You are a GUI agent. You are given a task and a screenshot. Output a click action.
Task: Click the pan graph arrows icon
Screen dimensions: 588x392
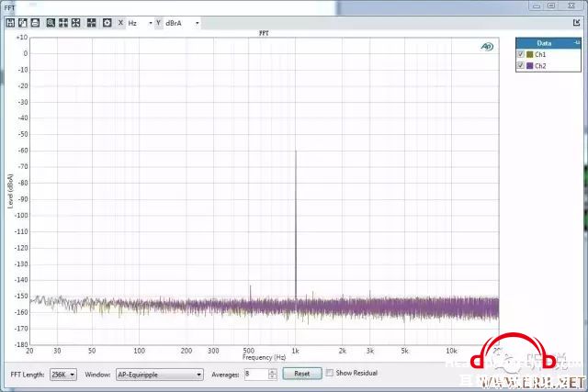click(63, 23)
